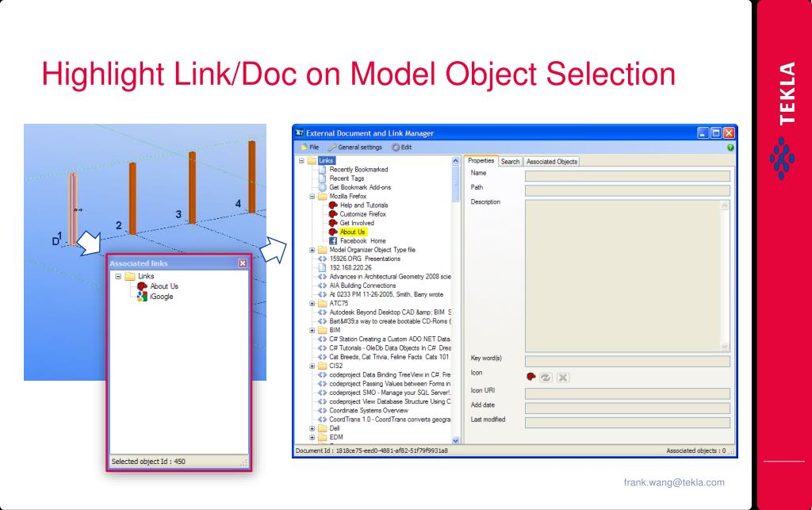Viewport: 812px width, 510px height.
Task: Select the orange column at grid 2
Action: [x=132, y=198]
